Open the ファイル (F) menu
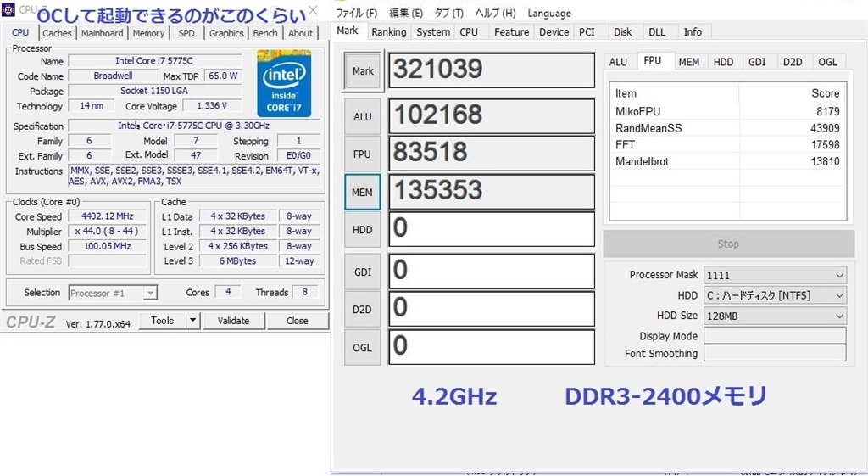This screenshot has height=476, width=868. (x=357, y=13)
